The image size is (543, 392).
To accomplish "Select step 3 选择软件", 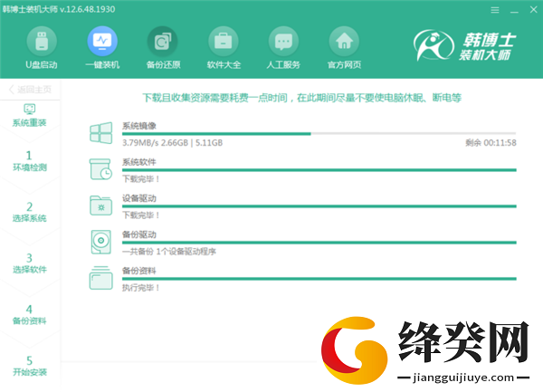I will (x=30, y=263).
